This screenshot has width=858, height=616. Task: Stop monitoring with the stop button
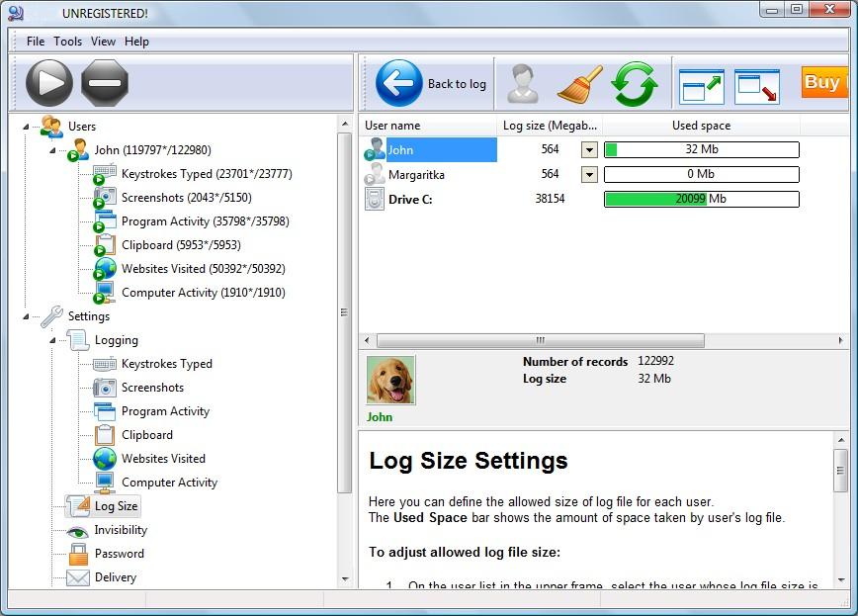tap(105, 83)
